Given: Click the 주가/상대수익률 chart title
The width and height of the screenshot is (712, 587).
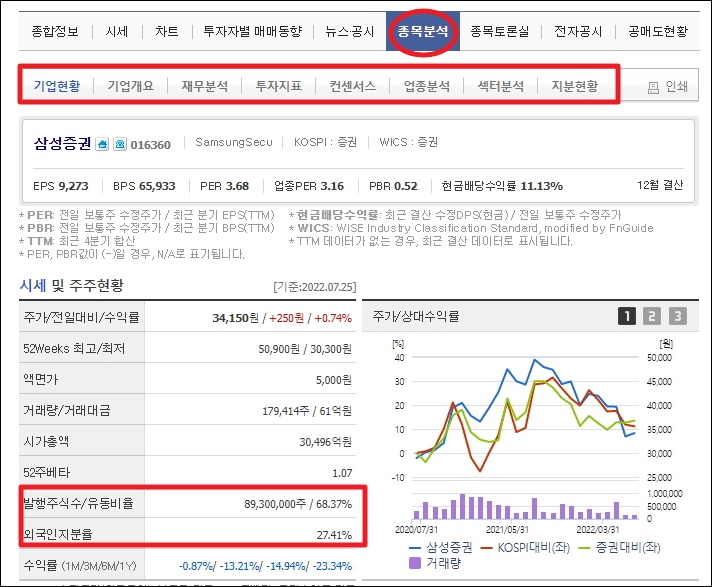Looking at the screenshot, I should [415, 316].
